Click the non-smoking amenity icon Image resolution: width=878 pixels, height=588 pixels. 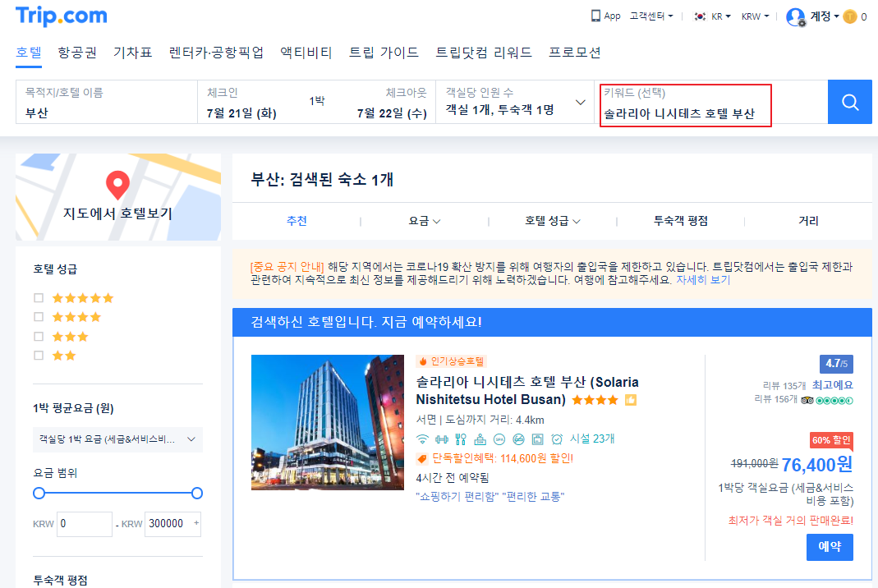click(518, 439)
